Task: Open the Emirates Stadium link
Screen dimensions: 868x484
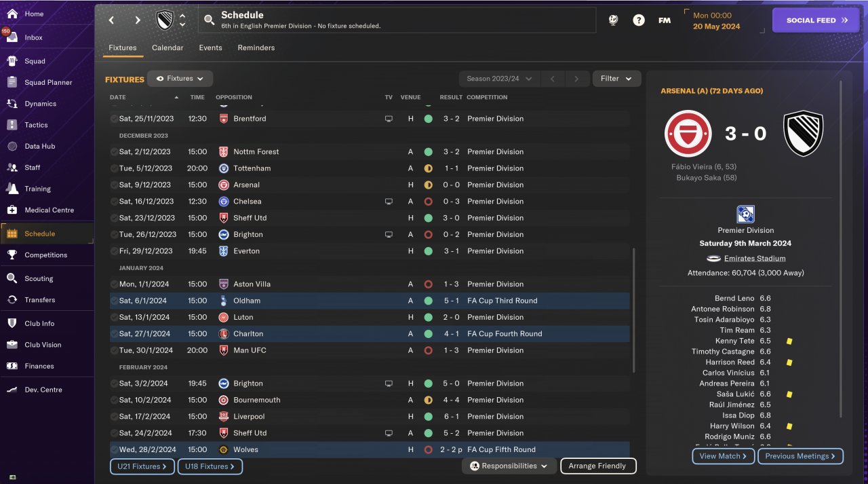Action: click(x=755, y=259)
